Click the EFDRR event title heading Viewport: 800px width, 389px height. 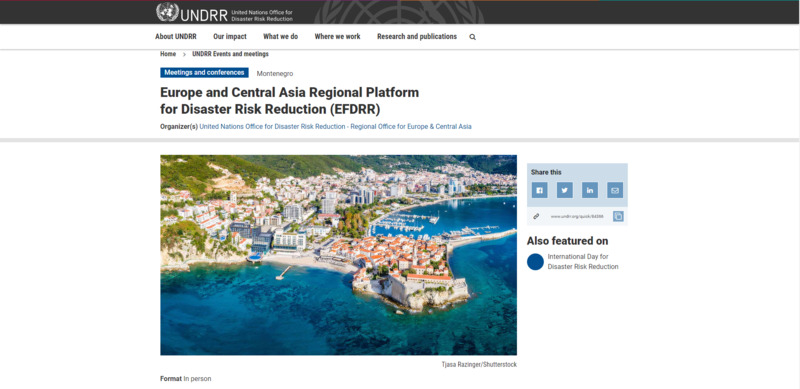coord(289,101)
